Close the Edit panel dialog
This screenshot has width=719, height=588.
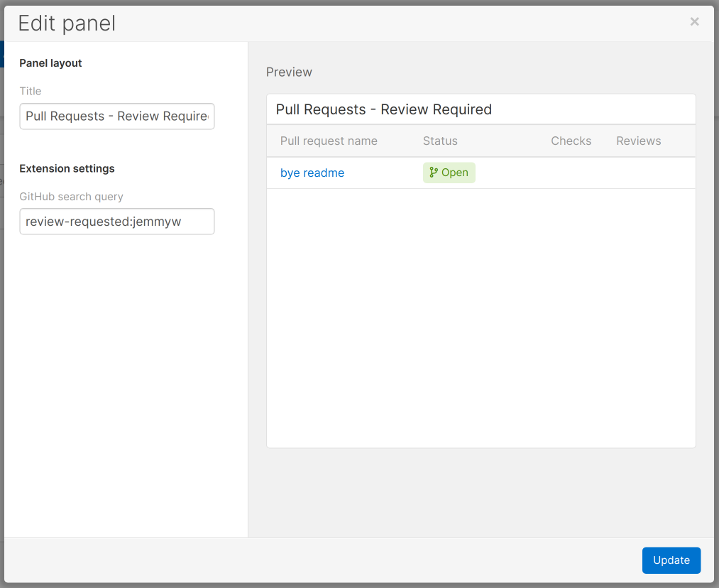[694, 22]
